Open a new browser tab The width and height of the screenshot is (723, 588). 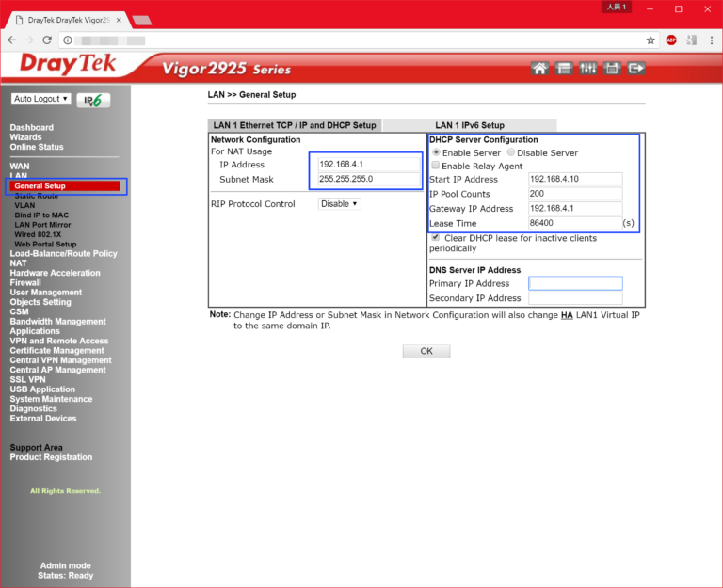tap(141, 21)
